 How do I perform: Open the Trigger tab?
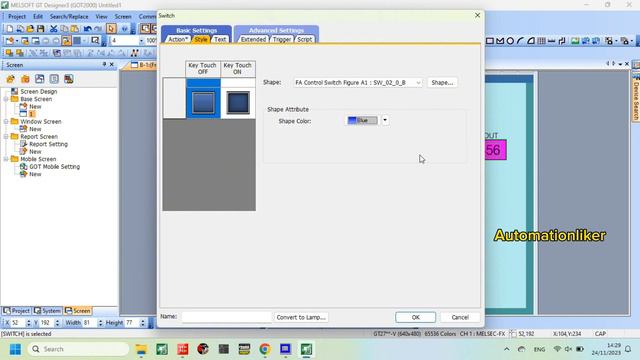pyautogui.click(x=282, y=39)
